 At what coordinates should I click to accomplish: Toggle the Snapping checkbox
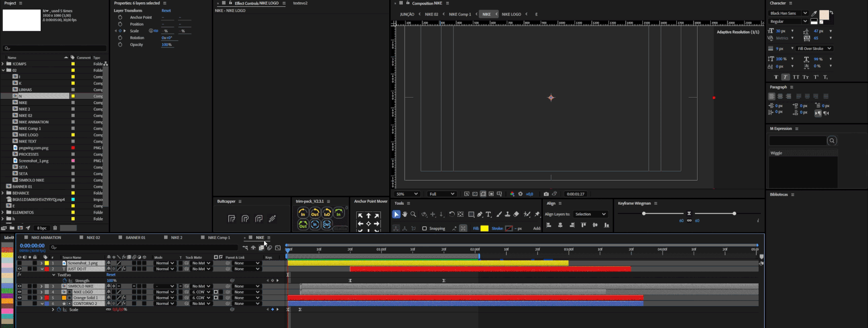click(424, 229)
